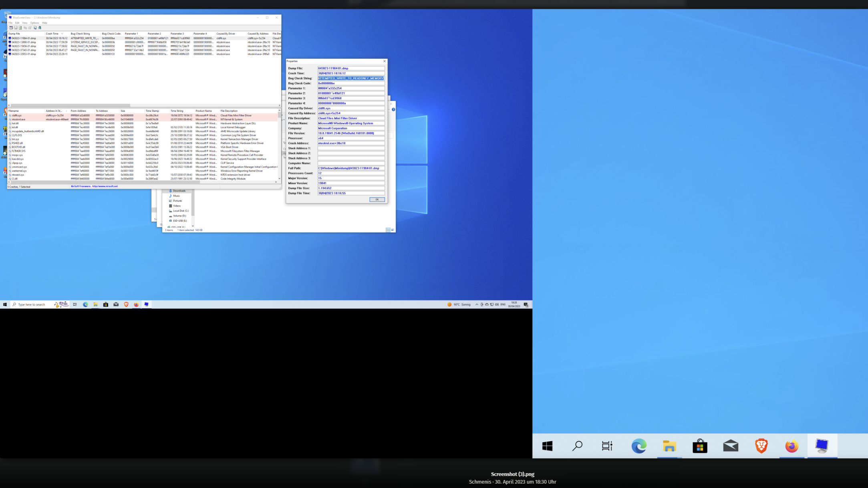This screenshot has width=868, height=488.
Task: Click the blue help icon behind Properties dialog
Action: coord(393,109)
